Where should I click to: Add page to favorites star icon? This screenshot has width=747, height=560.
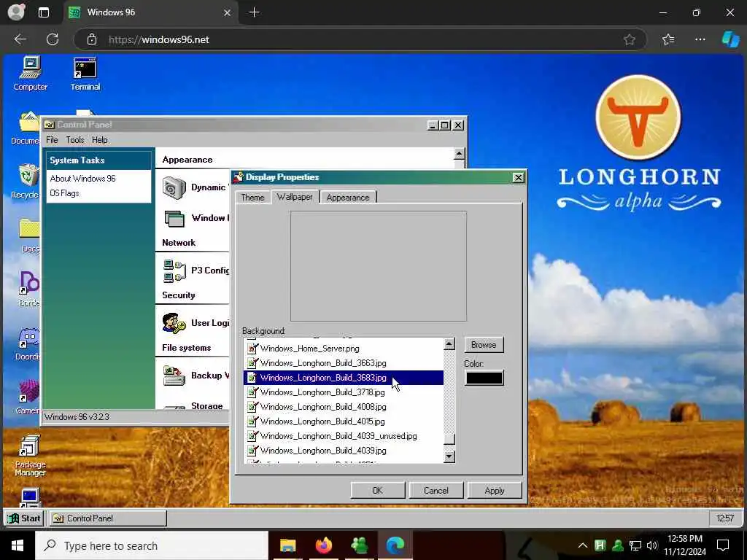click(630, 39)
